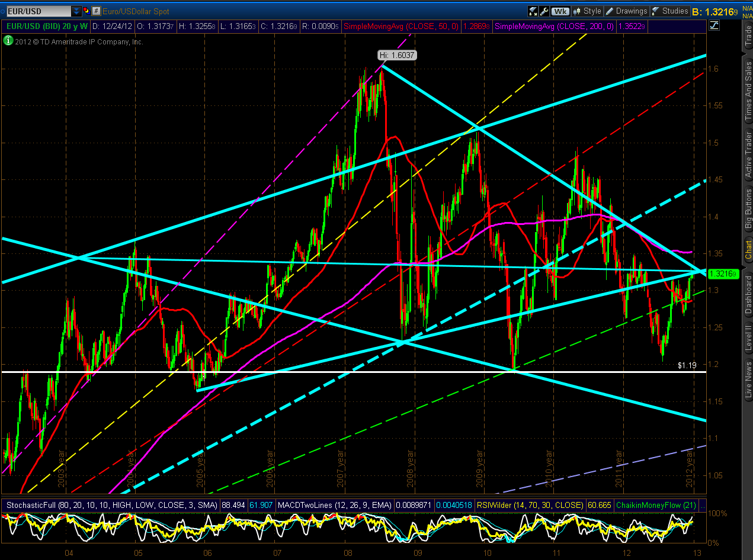Click the Wk weekly timeframe button
Screen dimensions: 753x560
(560, 11)
